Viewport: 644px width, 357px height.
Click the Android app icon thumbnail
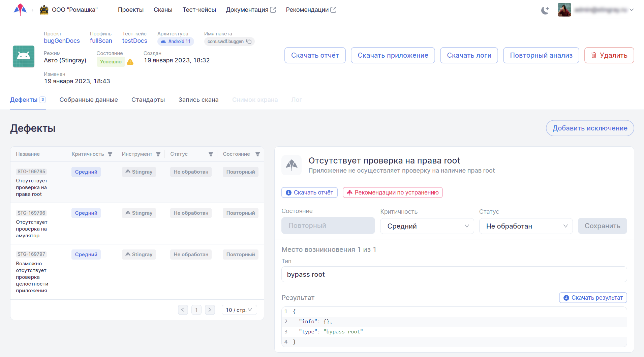click(x=24, y=56)
